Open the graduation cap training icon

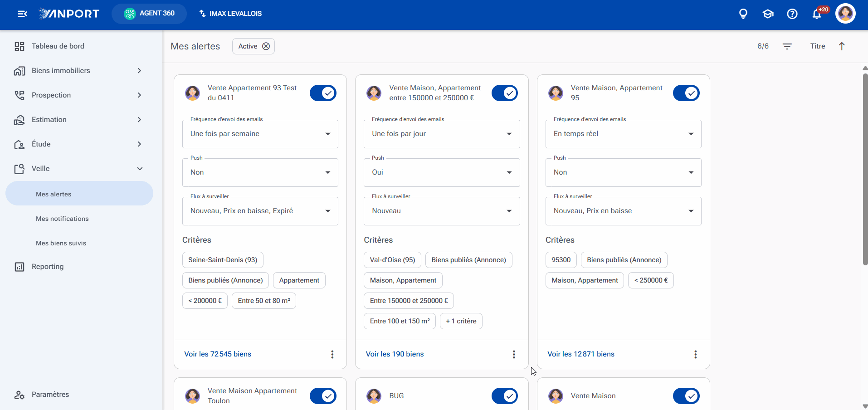click(x=768, y=14)
